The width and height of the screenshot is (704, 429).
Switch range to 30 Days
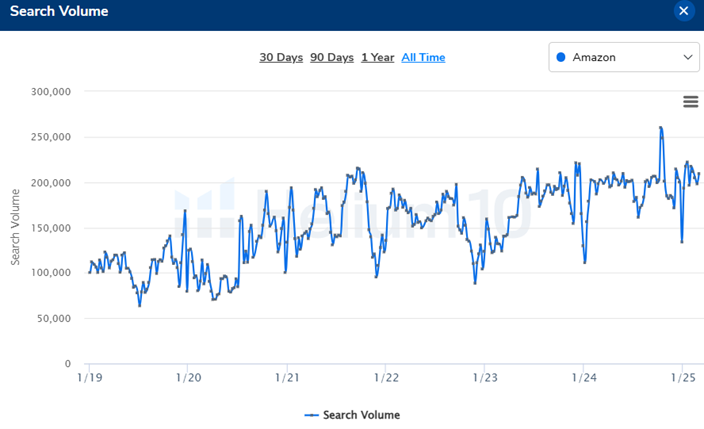(x=281, y=57)
